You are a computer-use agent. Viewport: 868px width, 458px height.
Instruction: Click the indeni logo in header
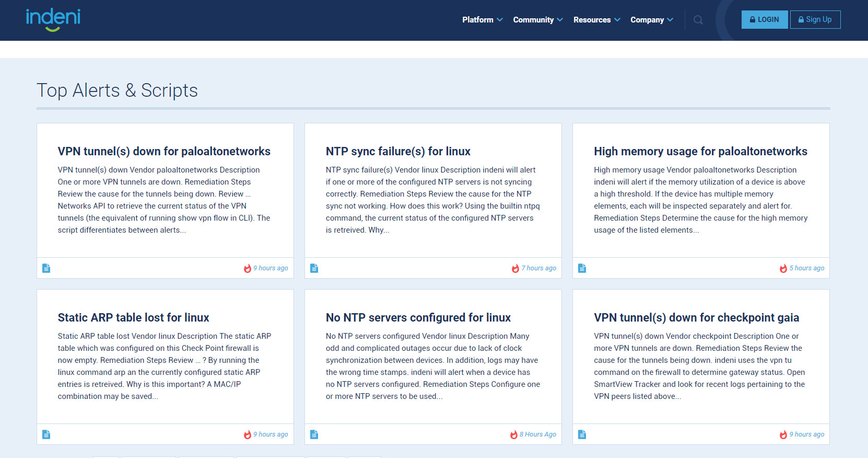[53, 19]
